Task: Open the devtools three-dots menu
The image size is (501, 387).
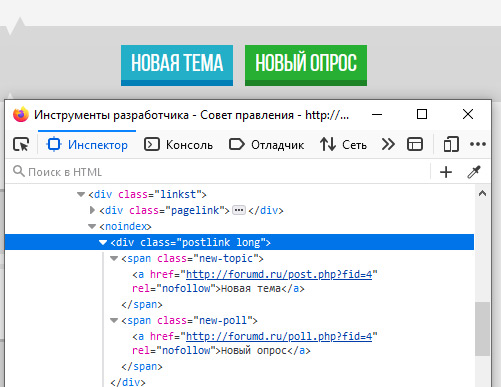Action: [x=478, y=144]
